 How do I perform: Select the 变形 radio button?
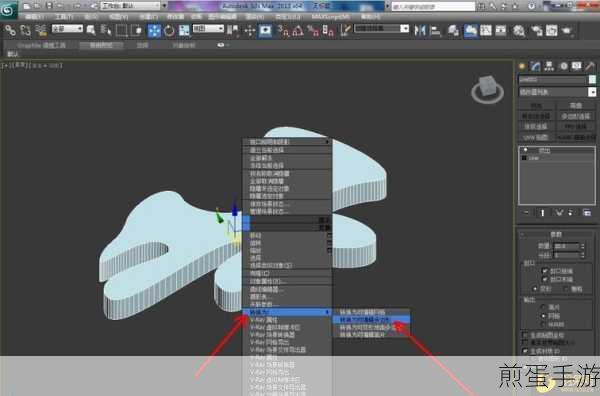pos(535,289)
